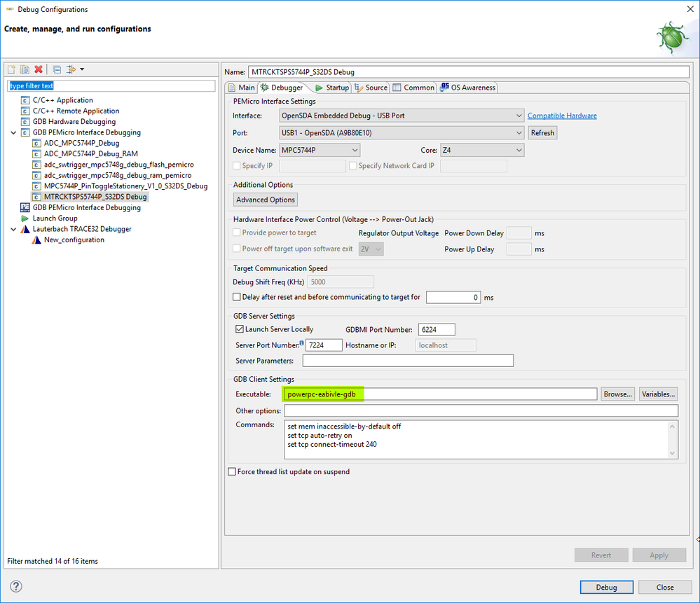Image resolution: width=700 pixels, height=603 pixels.
Task: Switch to the Startup tab
Action: click(332, 88)
